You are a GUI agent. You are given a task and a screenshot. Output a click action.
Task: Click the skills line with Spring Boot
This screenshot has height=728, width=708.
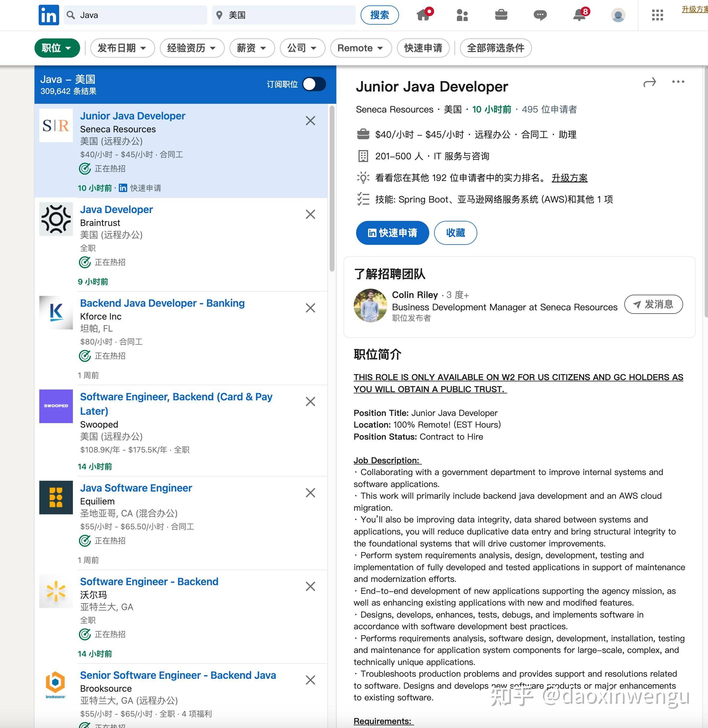494,199
